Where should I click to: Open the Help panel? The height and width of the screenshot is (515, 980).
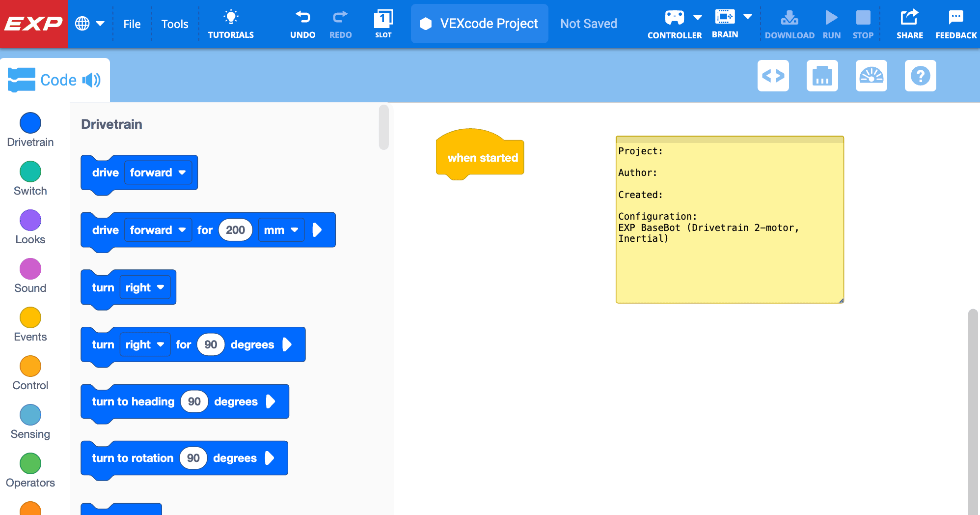coord(920,76)
